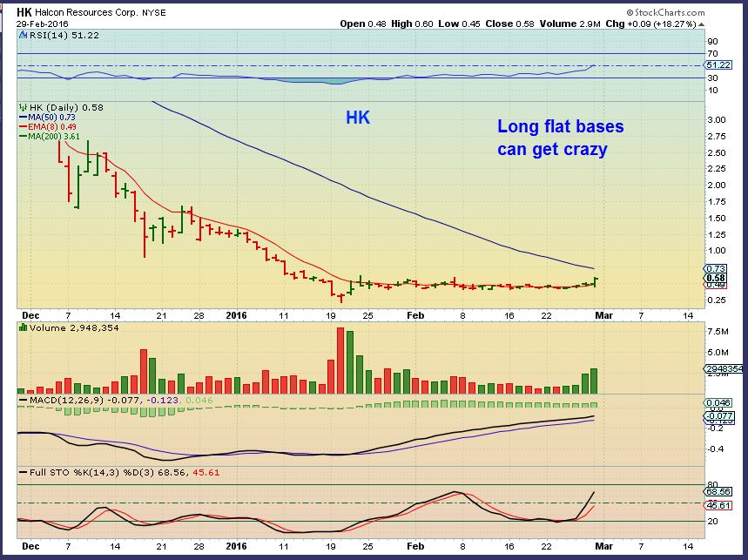Screen dimensions: 748x560
Task: Click the tallest red volume bar
Action: click(x=340, y=361)
